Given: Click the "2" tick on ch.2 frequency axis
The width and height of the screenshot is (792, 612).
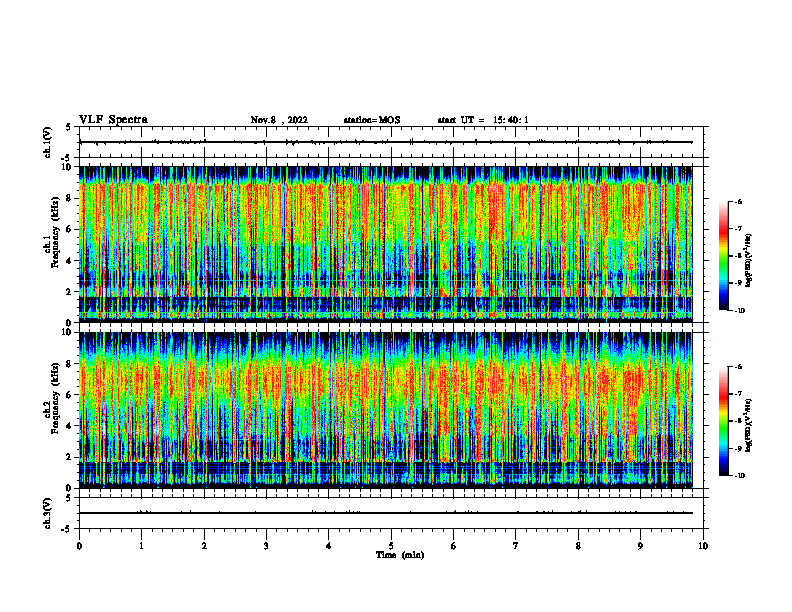Looking at the screenshot, I should point(70,457).
